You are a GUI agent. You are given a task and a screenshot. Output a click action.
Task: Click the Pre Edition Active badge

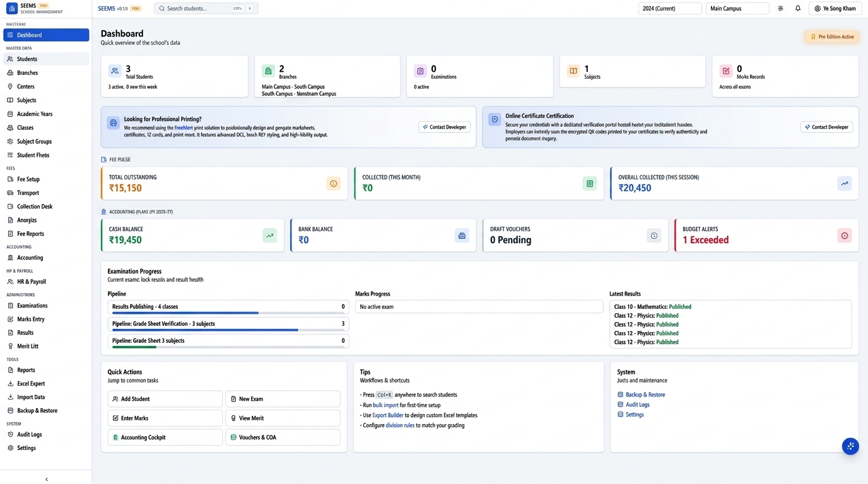click(x=832, y=37)
